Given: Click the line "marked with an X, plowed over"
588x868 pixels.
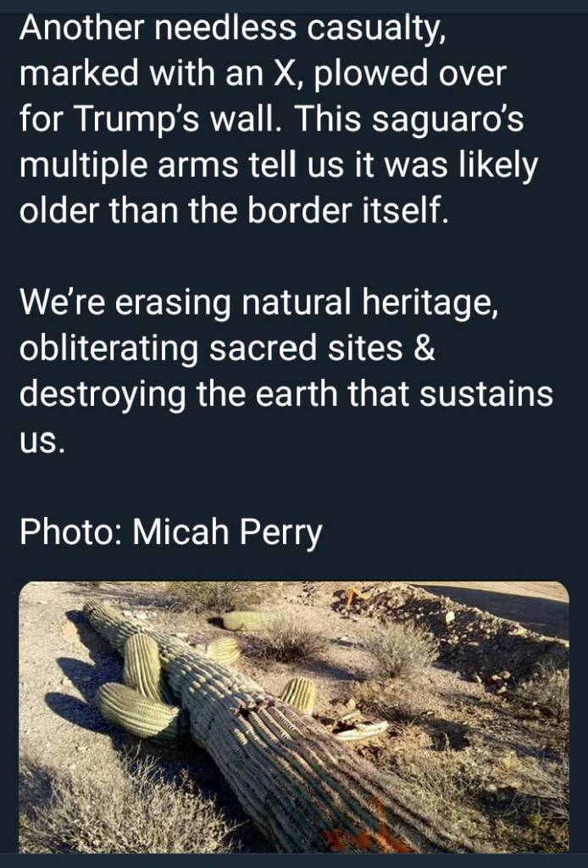Looking at the screenshot, I should pyautogui.click(x=262, y=75).
